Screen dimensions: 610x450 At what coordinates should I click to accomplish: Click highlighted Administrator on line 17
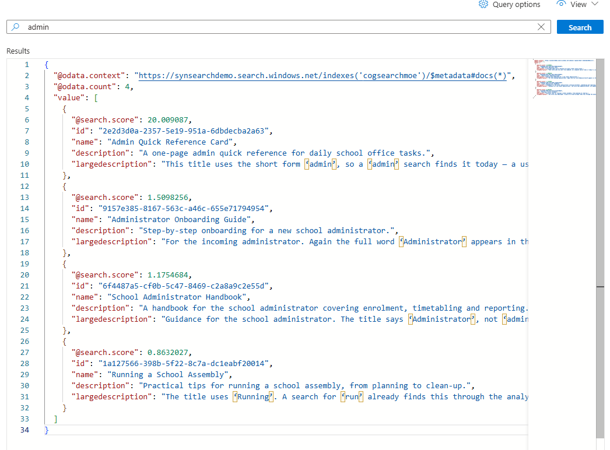[x=433, y=242]
